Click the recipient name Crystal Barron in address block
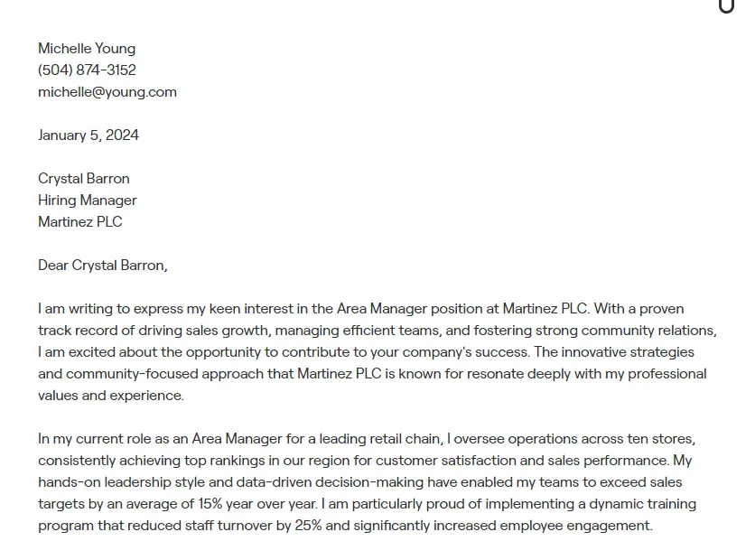This screenshot has width=755, height=560. (x=84, y=179)
